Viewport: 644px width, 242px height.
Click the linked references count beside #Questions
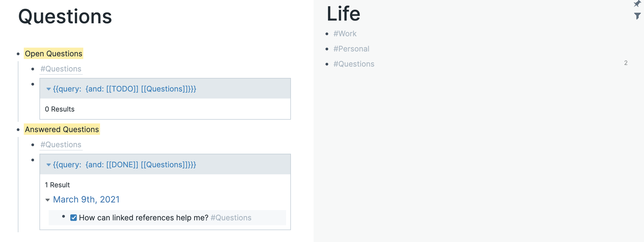pyautogui.click(x=626, y=63)
